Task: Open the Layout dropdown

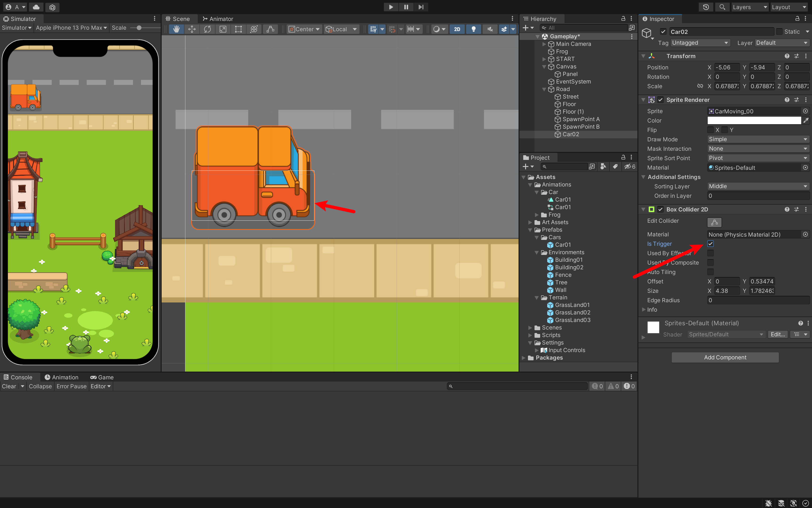Action: pyautogui.click(x=789, y=7)
